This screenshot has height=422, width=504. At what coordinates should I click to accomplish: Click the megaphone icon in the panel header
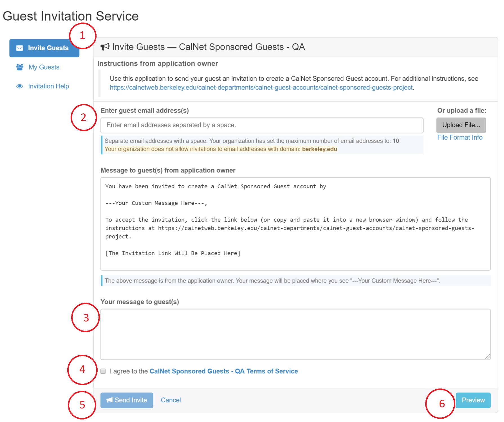(x=105, y=47)
